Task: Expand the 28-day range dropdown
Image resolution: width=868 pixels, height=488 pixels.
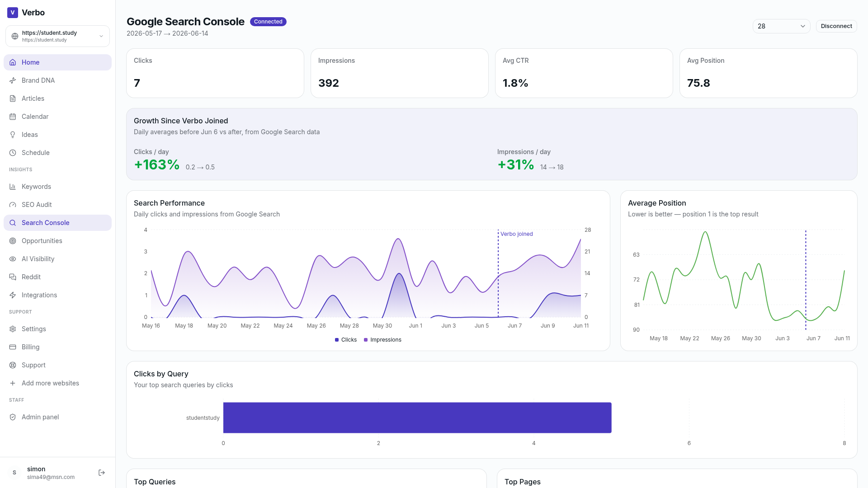Action: [x=781, y=26]
